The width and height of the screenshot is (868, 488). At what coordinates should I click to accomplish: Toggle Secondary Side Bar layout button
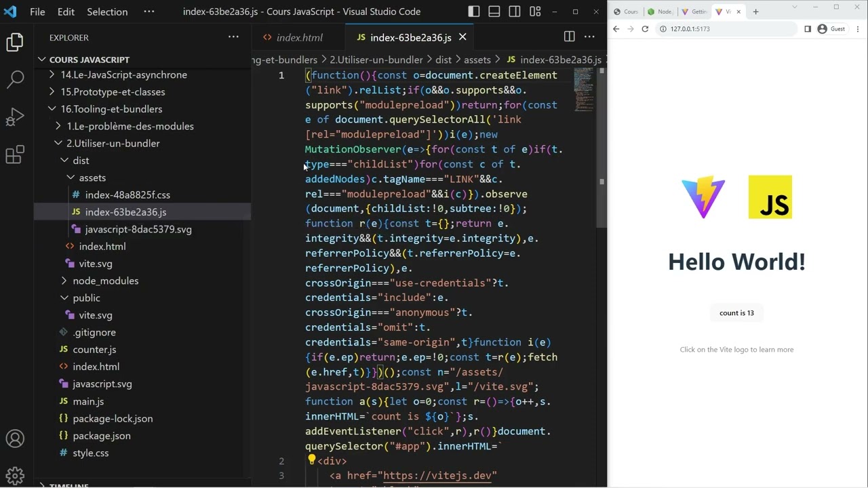point(515,12)
